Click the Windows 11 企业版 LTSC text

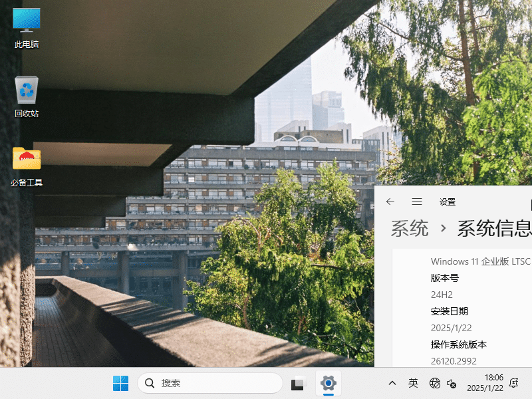(480, 261)
